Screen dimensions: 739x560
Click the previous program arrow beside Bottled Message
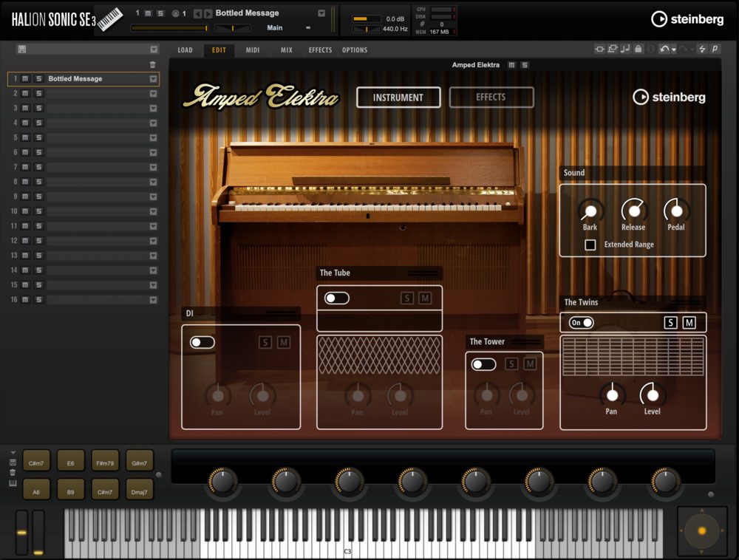point(198,13)
